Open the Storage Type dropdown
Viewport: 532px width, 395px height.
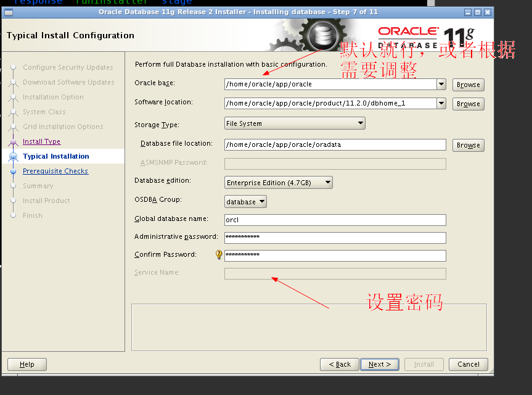[x=295, y=123]
